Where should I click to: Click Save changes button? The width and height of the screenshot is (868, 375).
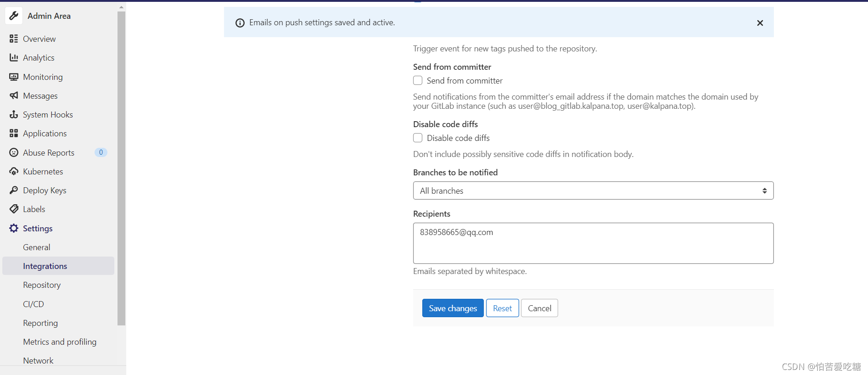[x=453, y=308]
